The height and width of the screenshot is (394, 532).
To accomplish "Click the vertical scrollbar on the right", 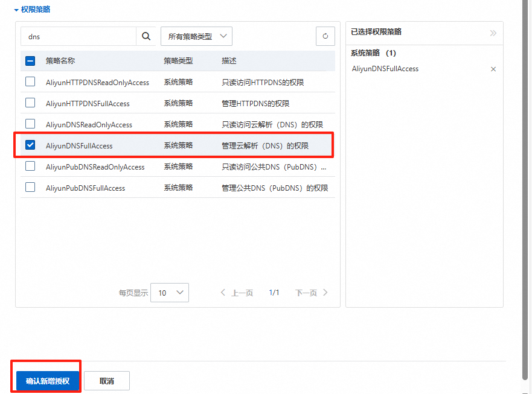I will click(x=525, y=181).
